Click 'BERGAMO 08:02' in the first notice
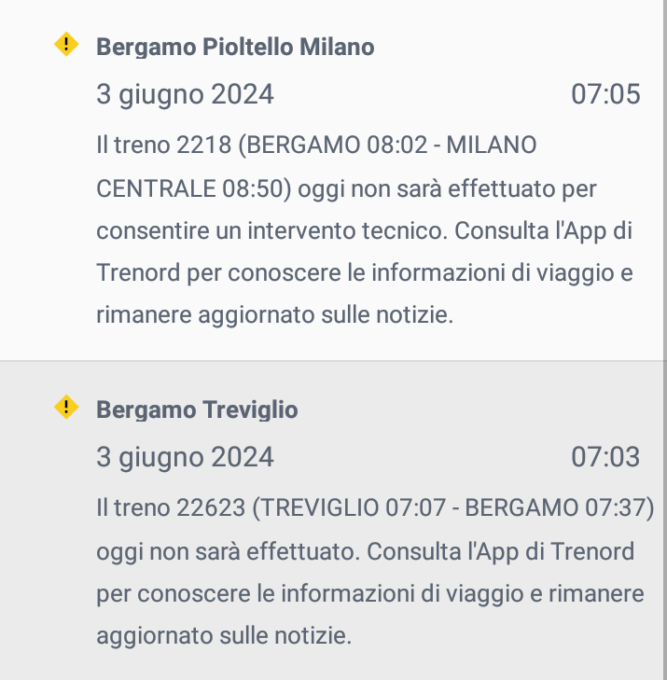Screen dimensions: 667x680 point(337,145)
